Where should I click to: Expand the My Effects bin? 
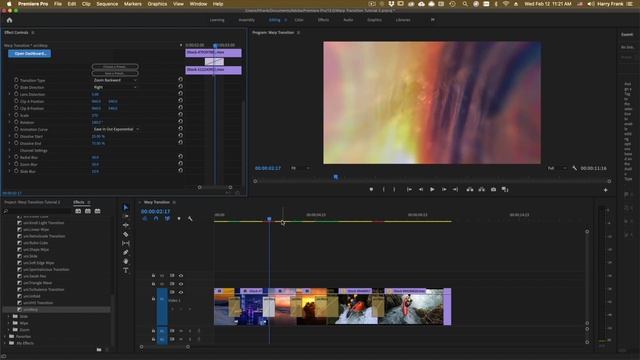click(5, 343)
